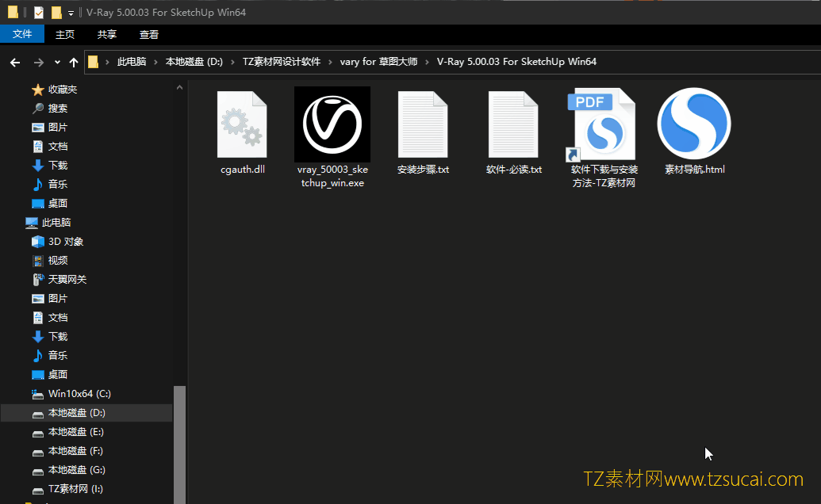Screen dimensions: 821x504
Task: Go up one folder level arrow
Action: coord(74,63)
